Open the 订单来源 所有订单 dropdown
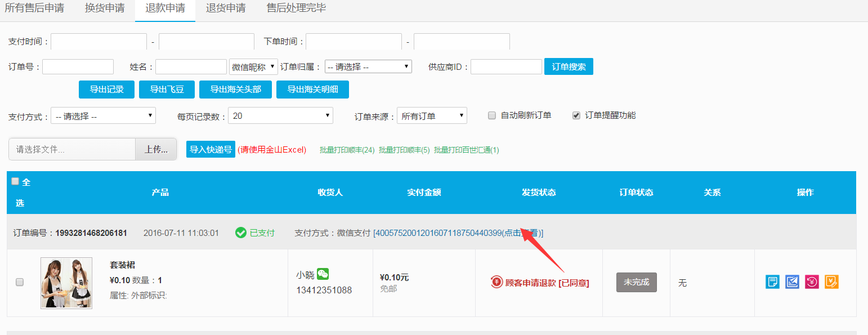 tap(432, 116)
